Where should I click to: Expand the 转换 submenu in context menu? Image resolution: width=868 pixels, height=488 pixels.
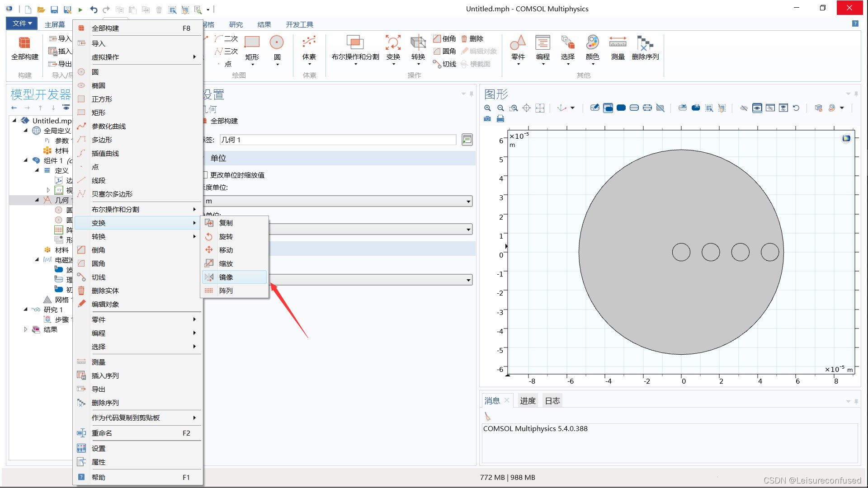[x=137, y=236]
